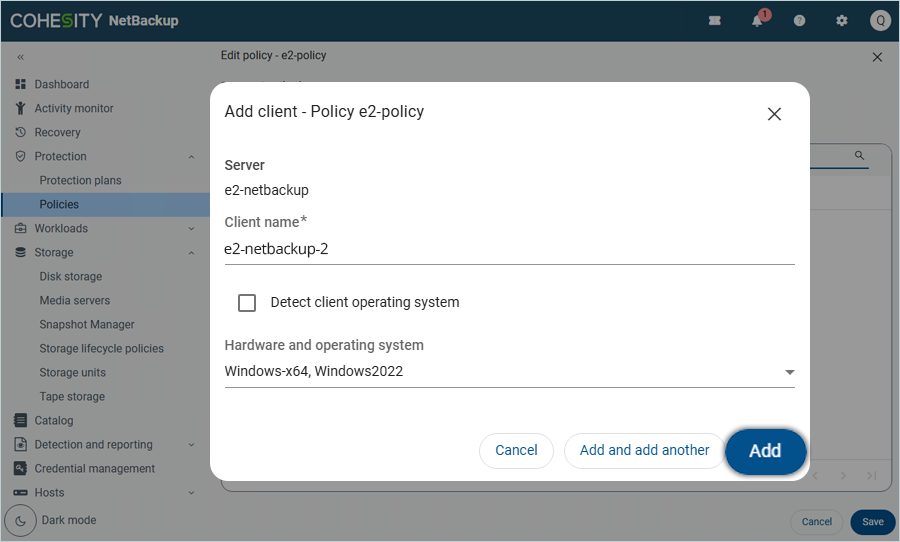Open the settings gear icon
Screen dimensions: 900x542
[x=841, y=21]
